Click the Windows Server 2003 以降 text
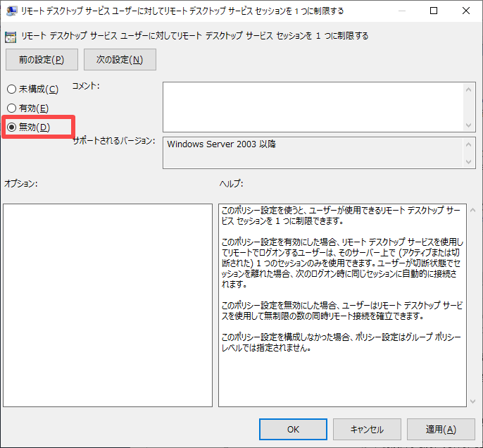This screenshot has height=448, width=483. coord(222,144)
